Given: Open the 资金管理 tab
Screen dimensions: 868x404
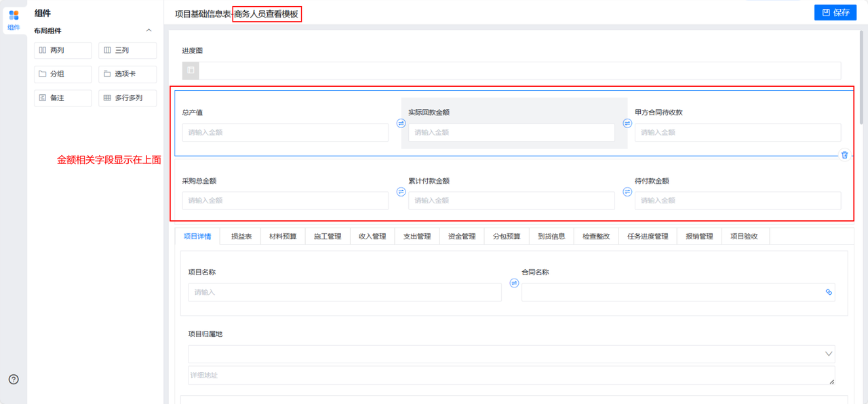Looking at the screenshot, I should [462, 237].
